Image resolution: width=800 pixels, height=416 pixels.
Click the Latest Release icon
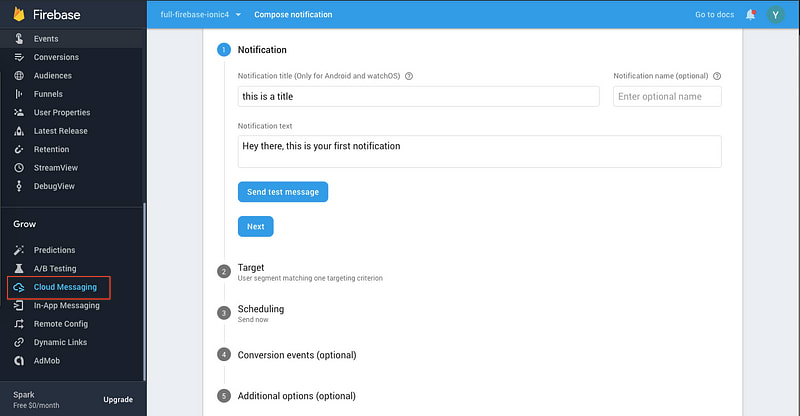click(19, 131)
